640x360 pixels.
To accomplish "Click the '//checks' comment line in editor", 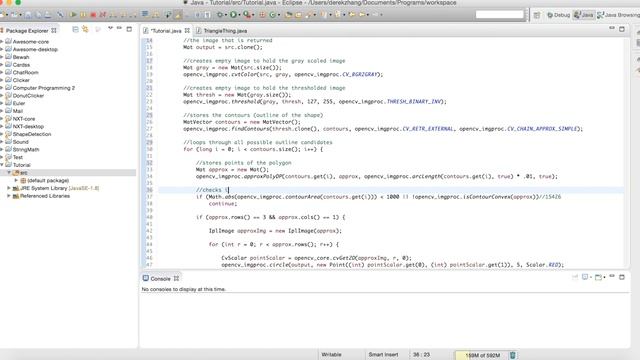I will coord(212,190).
